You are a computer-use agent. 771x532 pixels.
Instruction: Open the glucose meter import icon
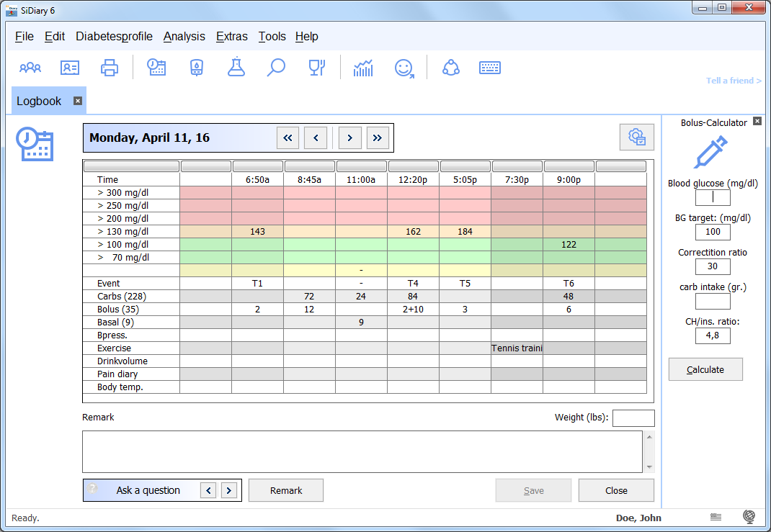196,68
